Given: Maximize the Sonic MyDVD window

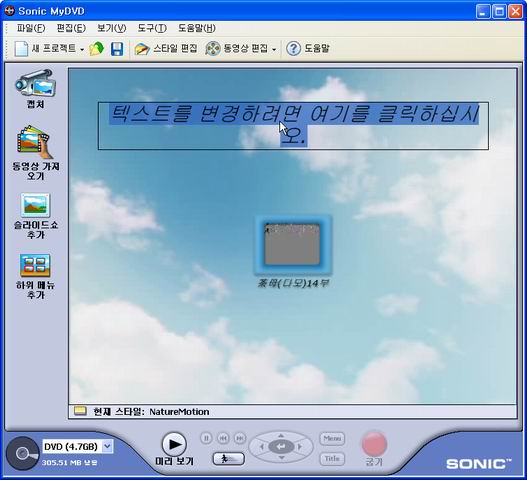Looking at the screenshot, I should [x=499, y=12].
